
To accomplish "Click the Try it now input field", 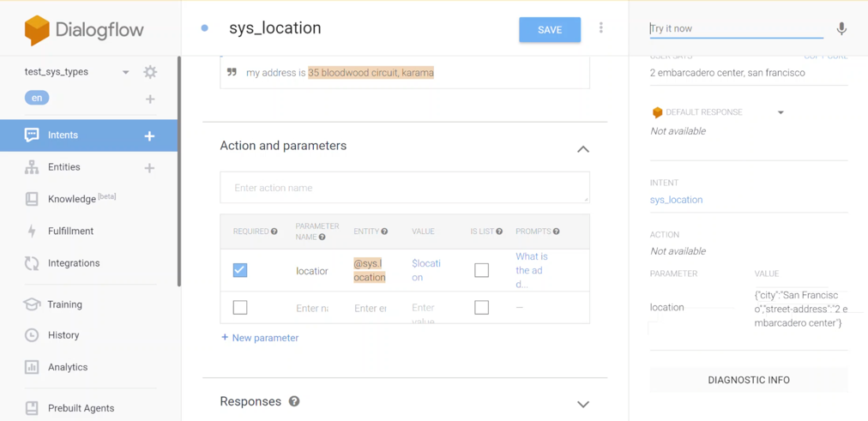I will tap(736, 29).
